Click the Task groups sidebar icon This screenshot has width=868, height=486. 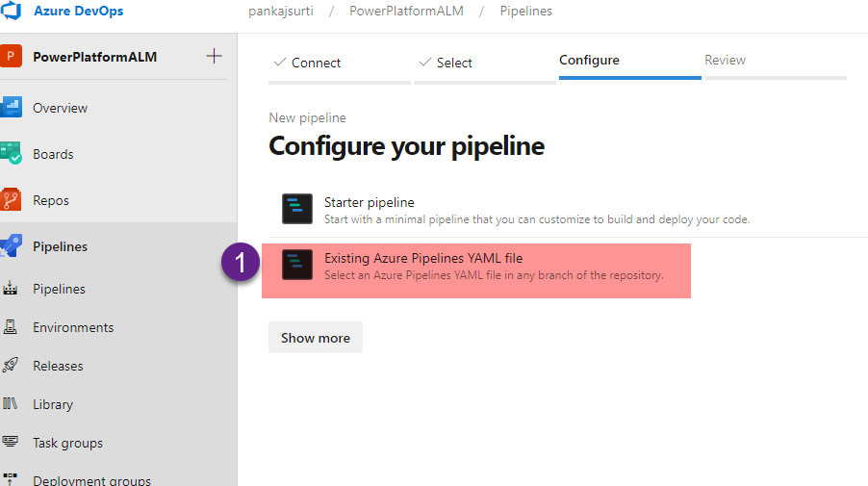click(x=12, y=443)
